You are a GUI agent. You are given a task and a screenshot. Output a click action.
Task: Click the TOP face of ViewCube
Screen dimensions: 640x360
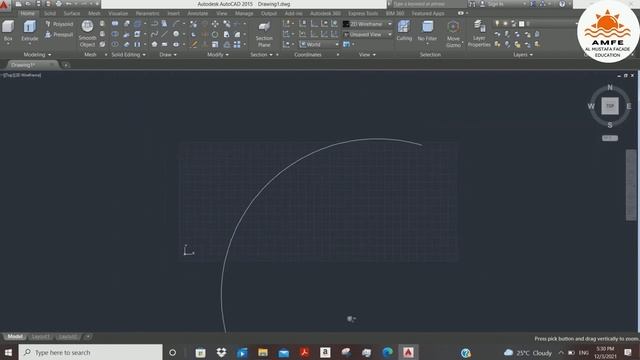point(610,106)
